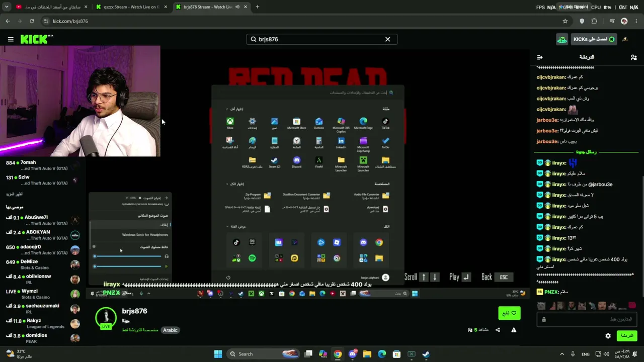Open the domidios recommended channel
The width and height of the screenshot is (644, 362).
pos(43,338)
